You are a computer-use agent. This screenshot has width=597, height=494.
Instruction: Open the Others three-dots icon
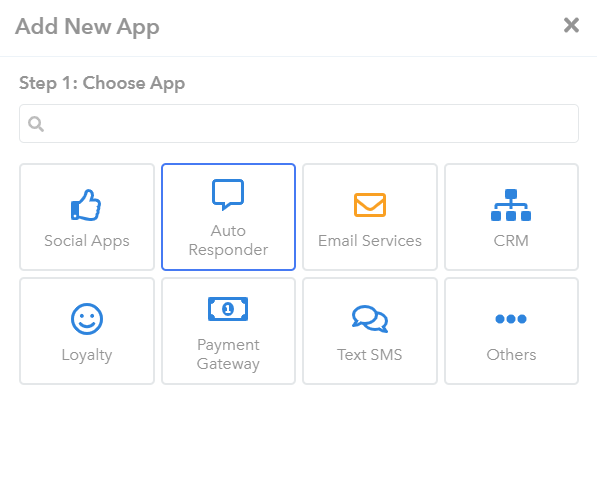click(x=511, y=319)
